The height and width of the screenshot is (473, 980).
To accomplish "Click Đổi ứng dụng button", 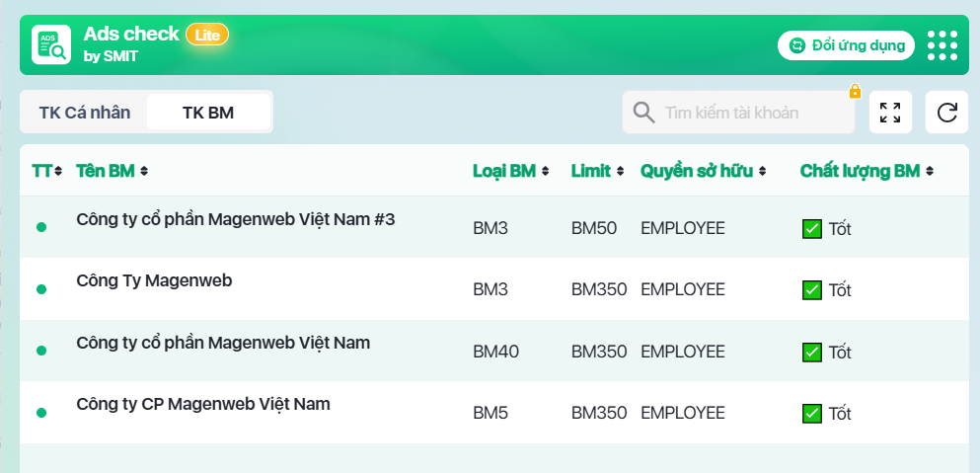I will tap(846, 45).
